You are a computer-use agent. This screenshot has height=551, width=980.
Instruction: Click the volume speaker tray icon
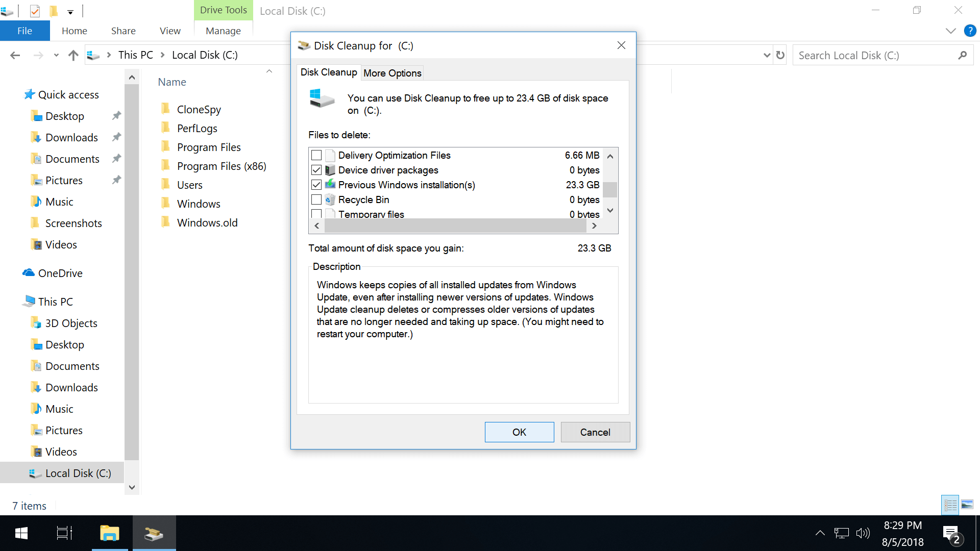[863, 534]
